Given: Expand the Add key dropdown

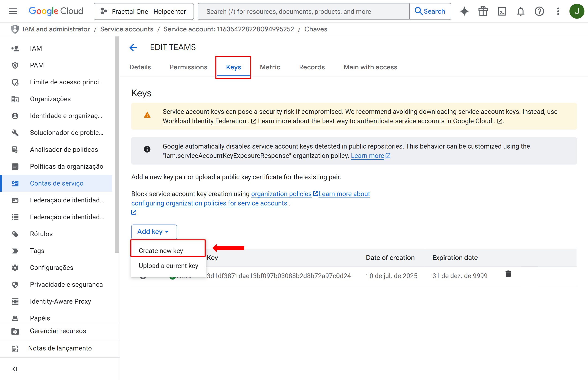Looking at the screenshot, I should (x=154, y=232).
